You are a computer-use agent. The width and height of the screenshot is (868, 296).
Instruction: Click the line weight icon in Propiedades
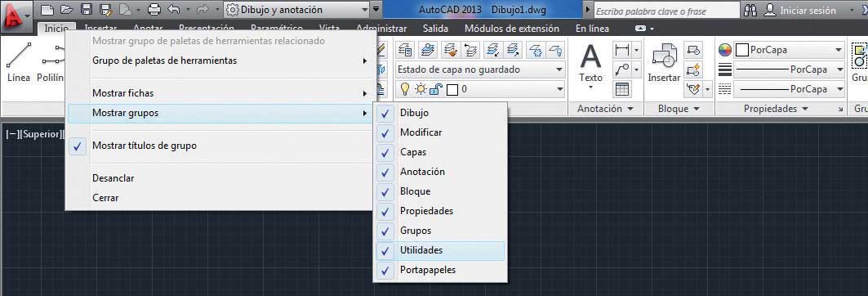coord(724,70)
